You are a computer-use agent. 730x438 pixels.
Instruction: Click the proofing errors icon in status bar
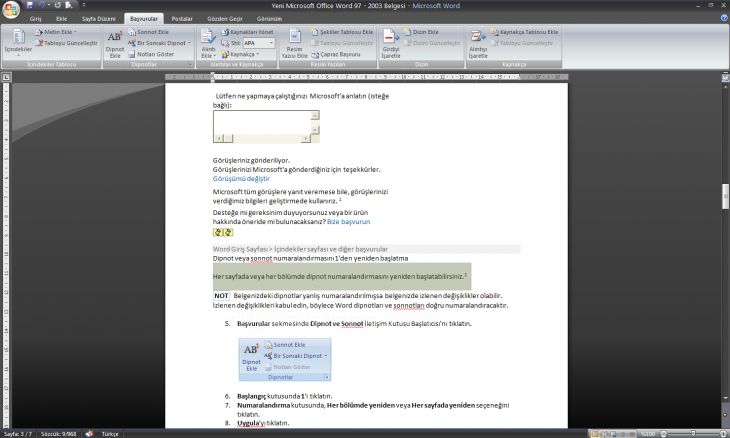(x=89, y=434)
